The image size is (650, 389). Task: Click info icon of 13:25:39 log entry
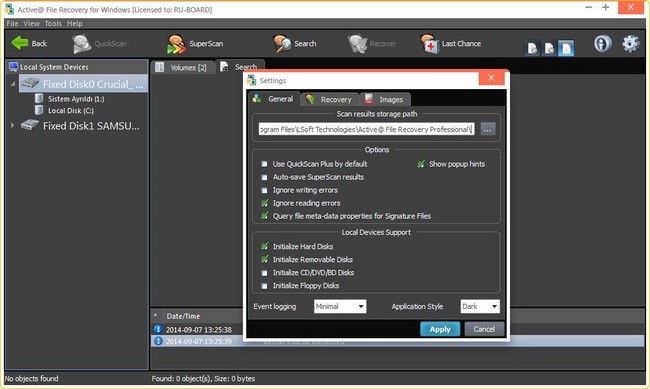coord(158,341)
